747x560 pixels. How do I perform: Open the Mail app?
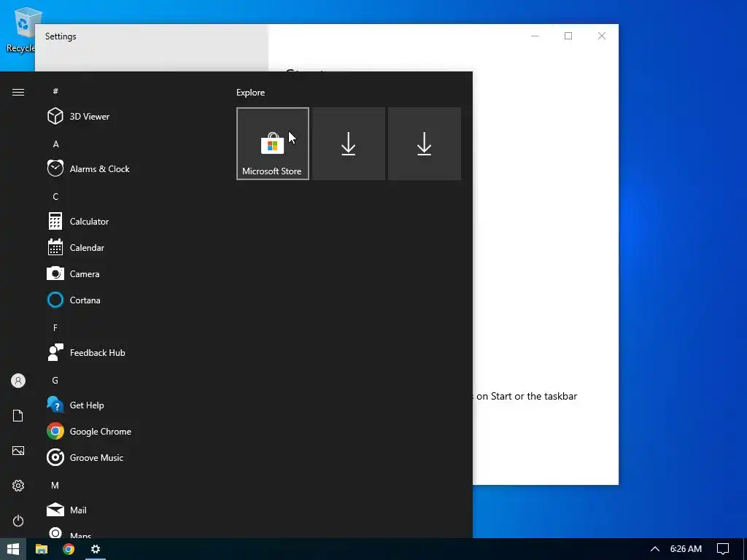pyautogui.click(x=128, y=510)
